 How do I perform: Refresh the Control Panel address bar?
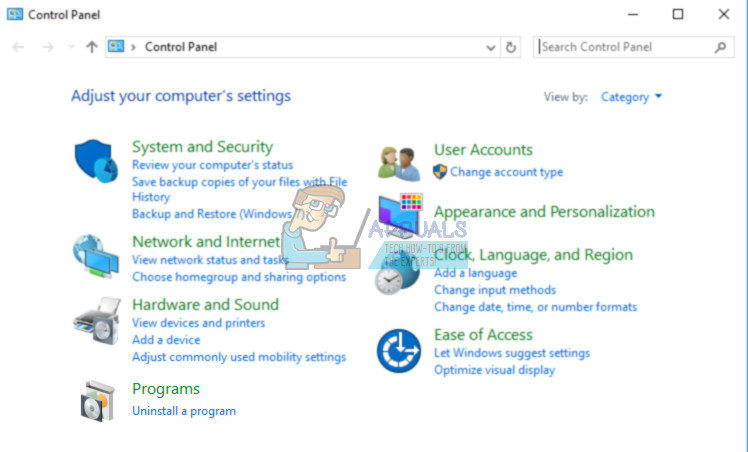coord(512,47)
